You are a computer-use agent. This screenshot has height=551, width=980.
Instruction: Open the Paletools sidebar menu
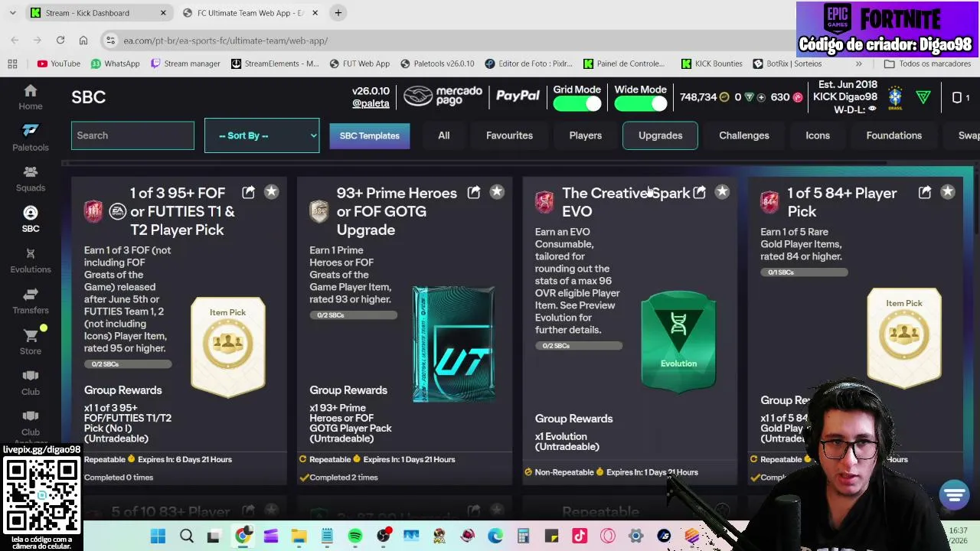click(x=31, y=138)
